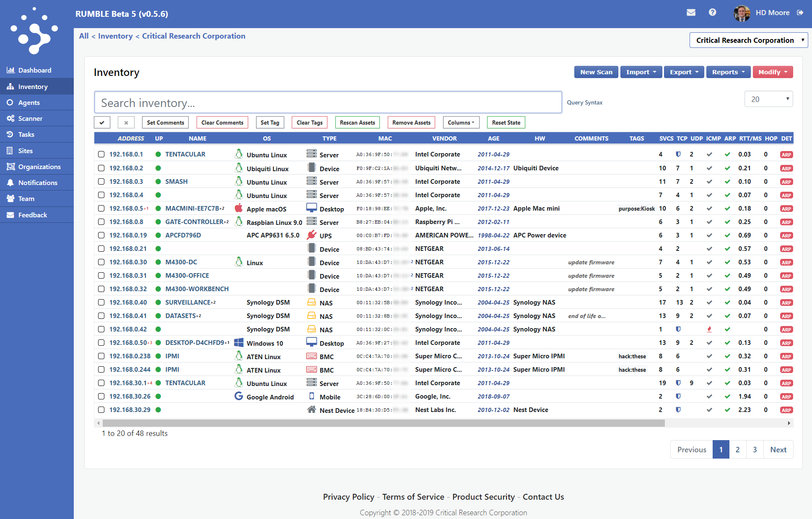Check the box for 192.168.0.40

pos(101,303)
